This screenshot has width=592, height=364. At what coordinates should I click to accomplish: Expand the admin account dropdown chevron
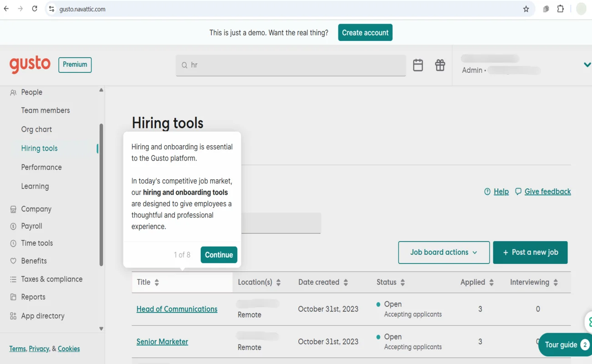point(587,65)
